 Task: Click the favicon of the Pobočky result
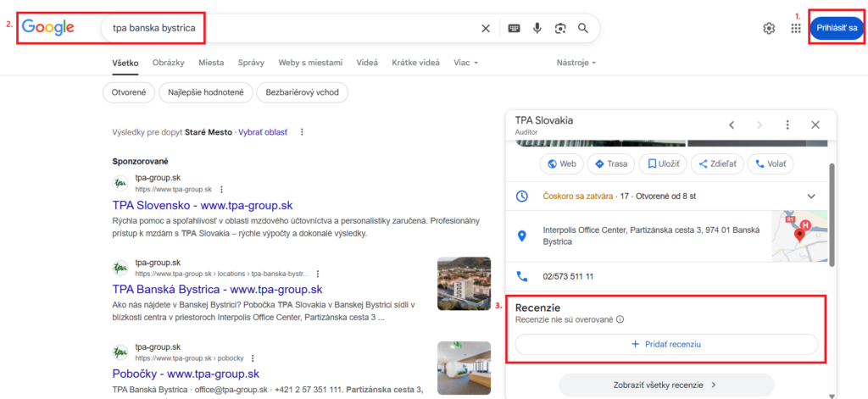tap(120, 352)
